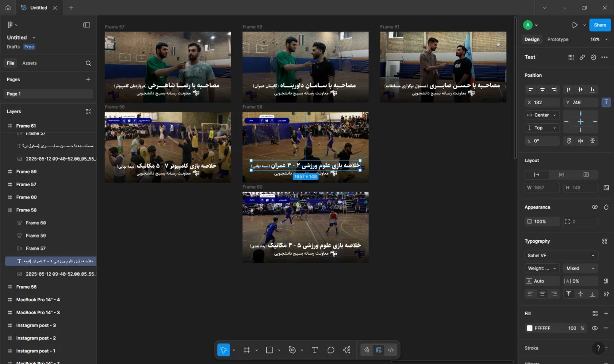614x364 pixels.
Task: Flip vertical icon in Position section
Action: tap(593, 141)
